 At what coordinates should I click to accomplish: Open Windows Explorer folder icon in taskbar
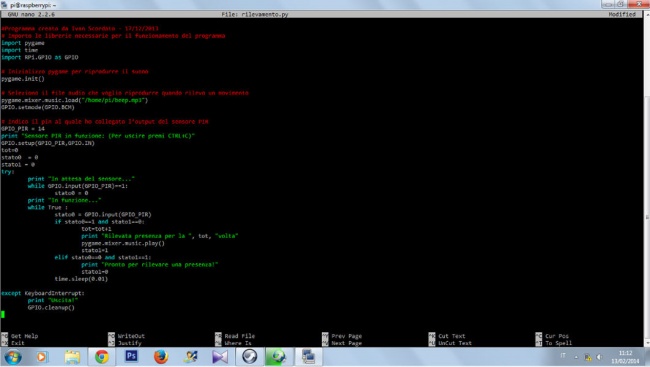tap(72, 357)
